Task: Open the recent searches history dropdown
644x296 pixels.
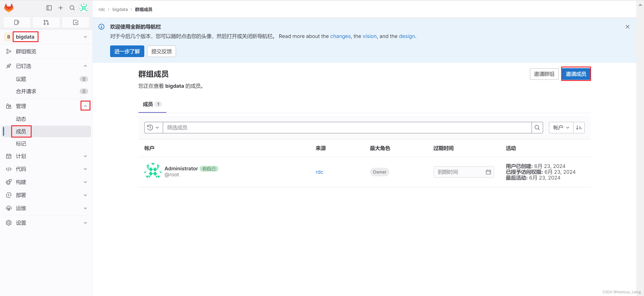Action: [x=153, y=128]
